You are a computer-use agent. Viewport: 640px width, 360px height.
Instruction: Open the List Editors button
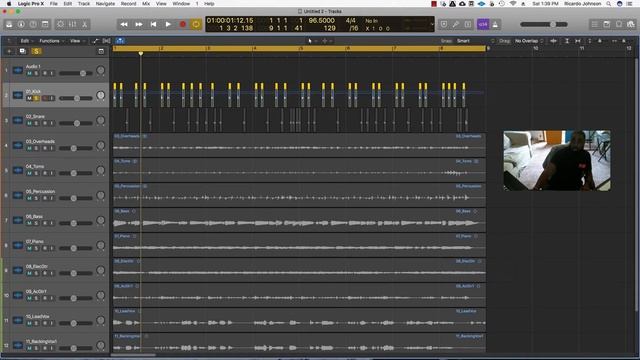(x=595, y=24)
